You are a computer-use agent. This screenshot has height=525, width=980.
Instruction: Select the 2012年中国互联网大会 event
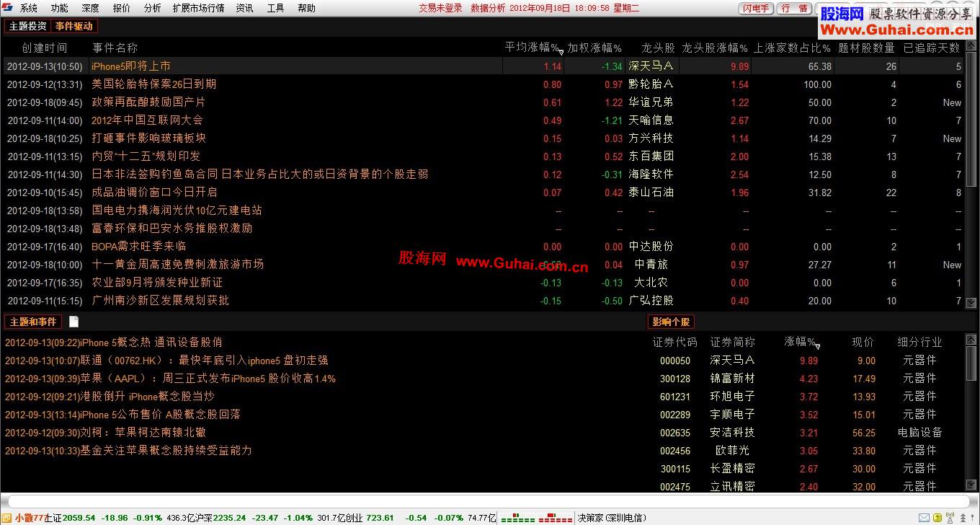(147, 120)
